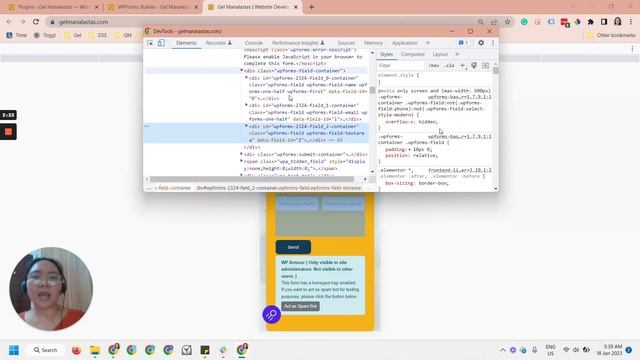
Task: Click the Elements panel vertical scrollbar thumb
Action: tap(372, 90)
